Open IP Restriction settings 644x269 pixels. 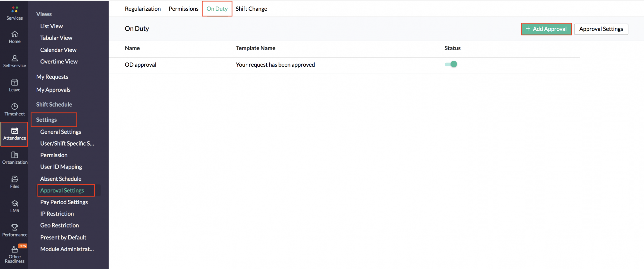coord(57,214)
